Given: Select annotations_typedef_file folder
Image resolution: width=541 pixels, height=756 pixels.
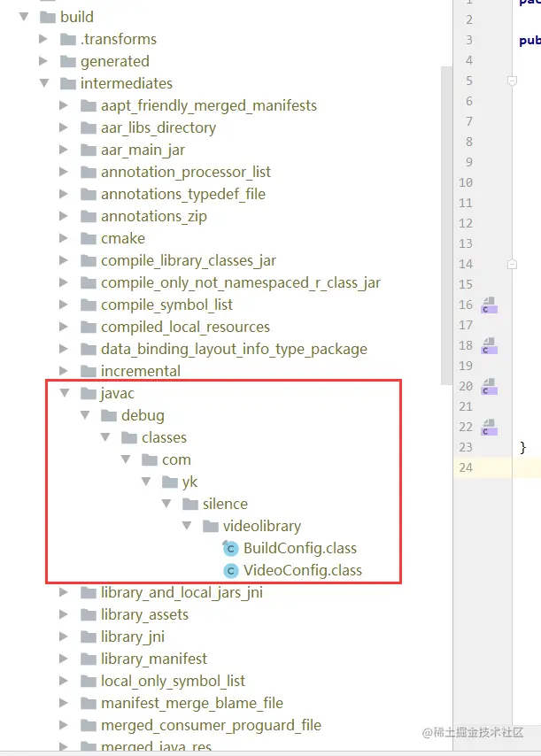Looking at the screenshot, I should pos(183,194).
